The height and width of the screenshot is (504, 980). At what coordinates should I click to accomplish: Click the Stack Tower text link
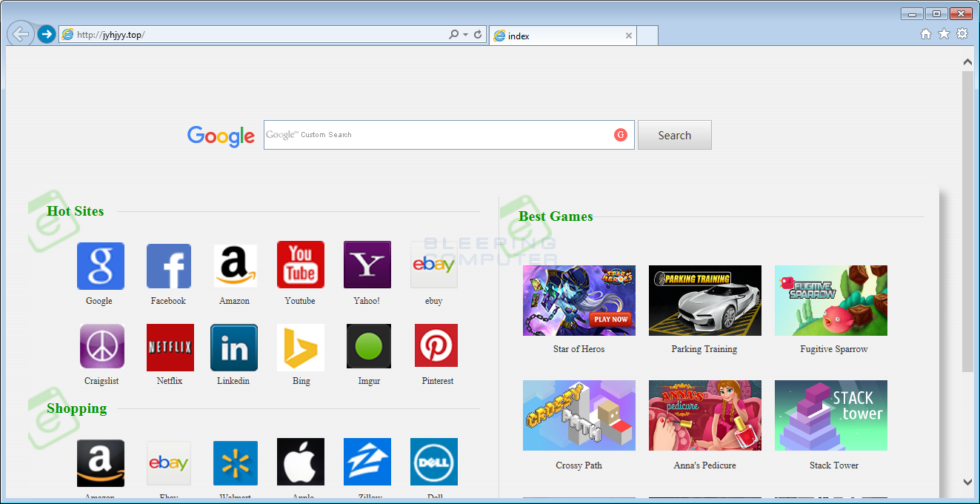click(834, 465)
